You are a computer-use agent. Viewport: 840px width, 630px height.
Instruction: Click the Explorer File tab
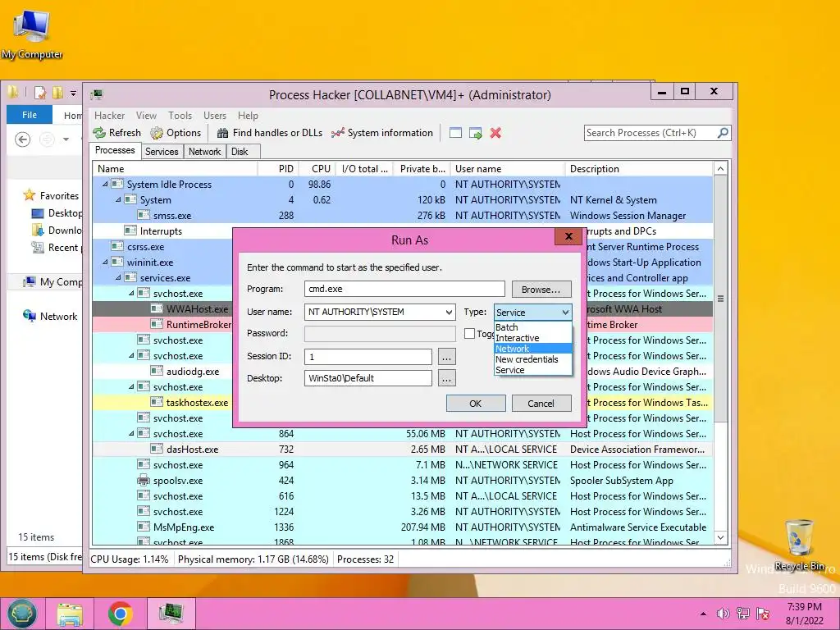tap(30, 115)
